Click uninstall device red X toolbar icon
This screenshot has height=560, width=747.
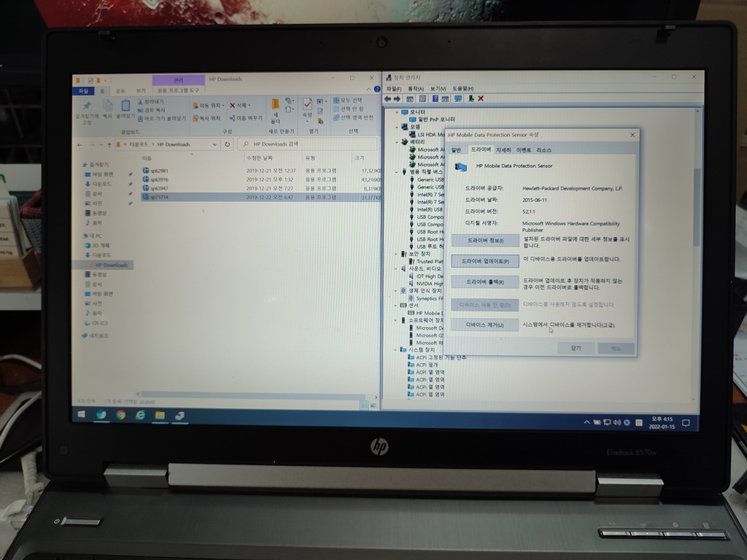pyautogui.click(x=481, y=98)
